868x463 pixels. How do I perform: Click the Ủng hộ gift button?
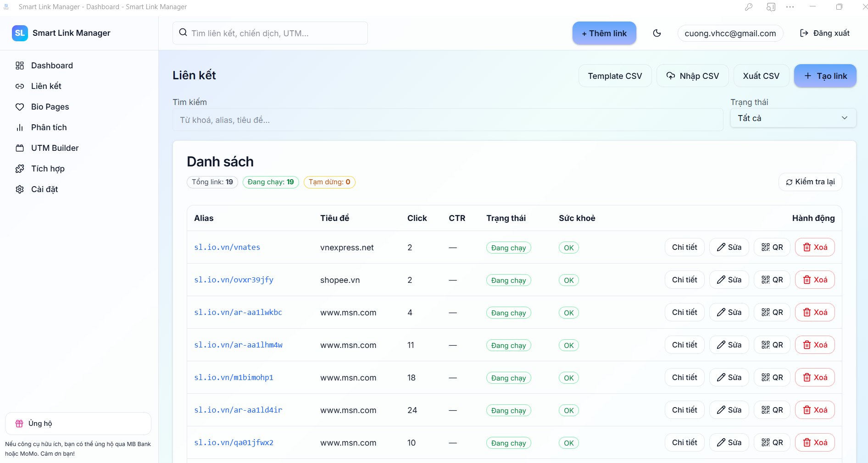[x=78, y=424]
